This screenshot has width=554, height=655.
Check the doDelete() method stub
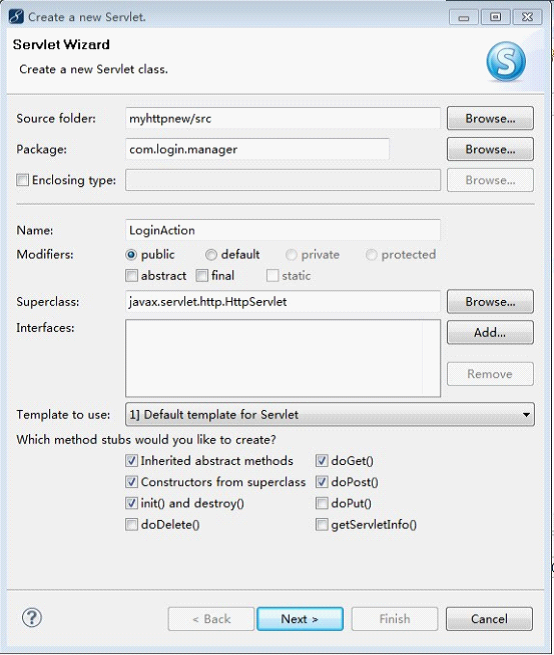pos(132,524)
